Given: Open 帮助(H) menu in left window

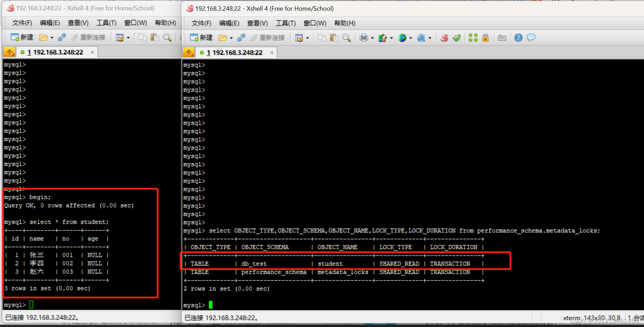Looking at the screenshot, I should [x=165, y=23].
